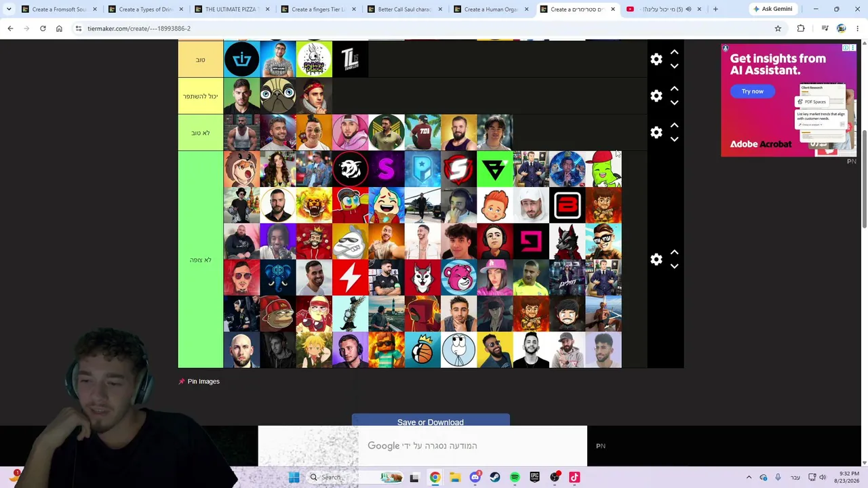The height and width of the screenshot is (488, 868).
Task: Switch to the Create a Fromsoft tab
Action: (x=60, y=9)
